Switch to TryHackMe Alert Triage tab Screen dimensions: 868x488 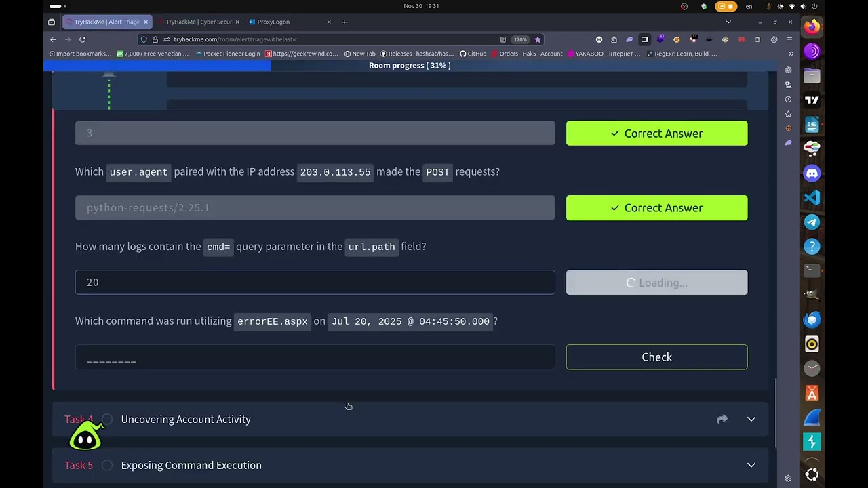(x=106, y=22)
